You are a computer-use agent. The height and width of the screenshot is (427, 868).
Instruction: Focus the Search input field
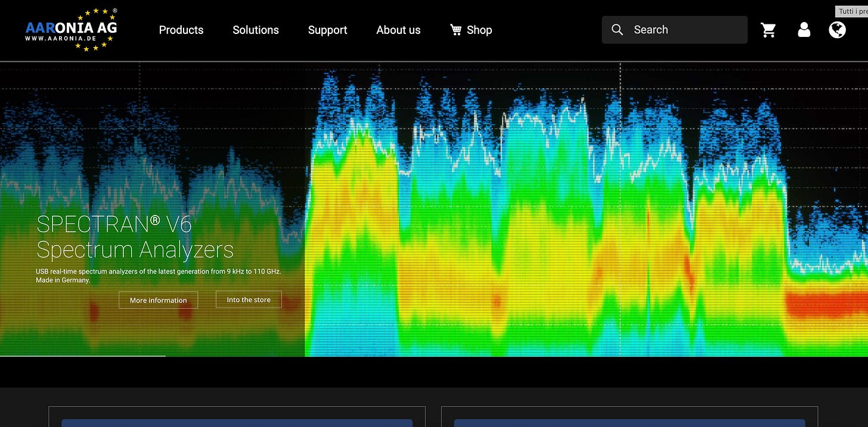[x=674, y=30]
